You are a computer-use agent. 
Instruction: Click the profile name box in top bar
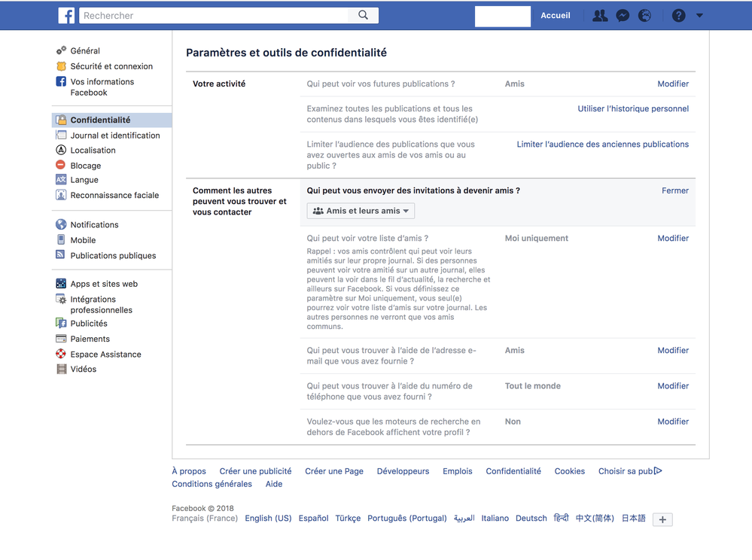(x=503, y=16)
